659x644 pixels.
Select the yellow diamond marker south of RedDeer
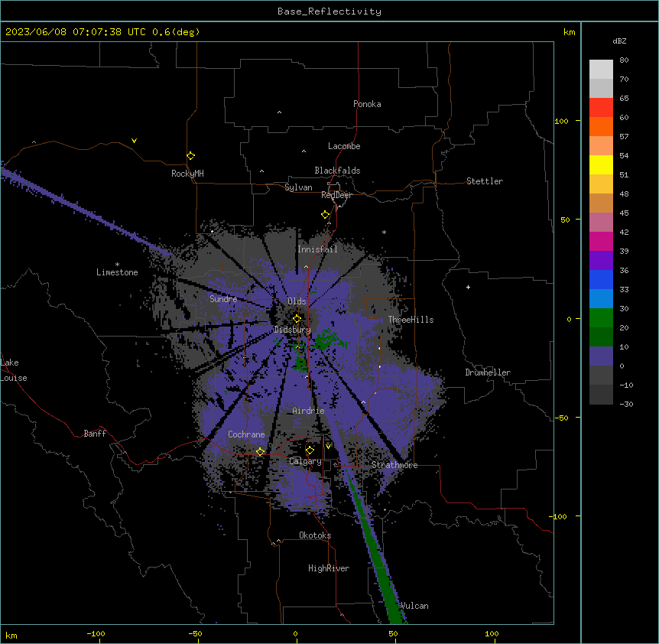click(326, 215)
